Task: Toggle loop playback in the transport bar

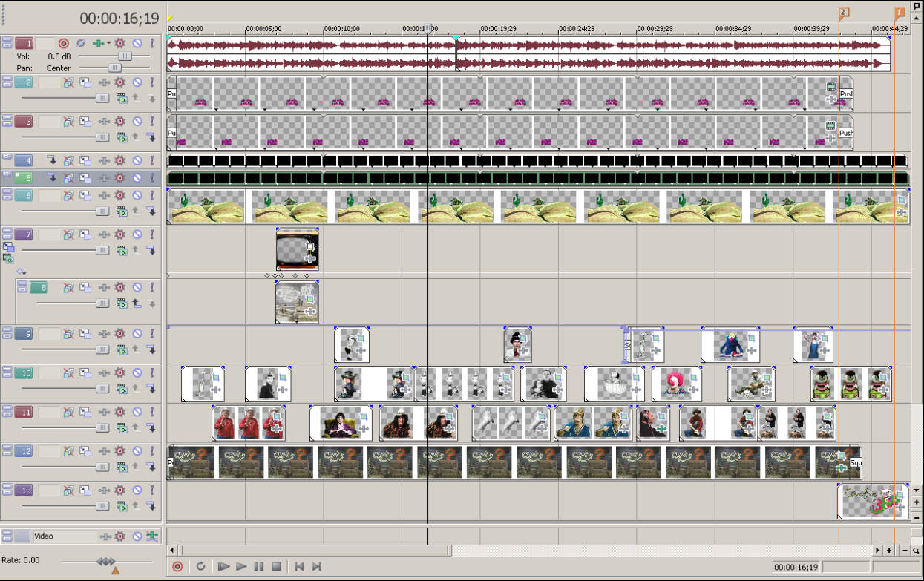Action: 200,566
